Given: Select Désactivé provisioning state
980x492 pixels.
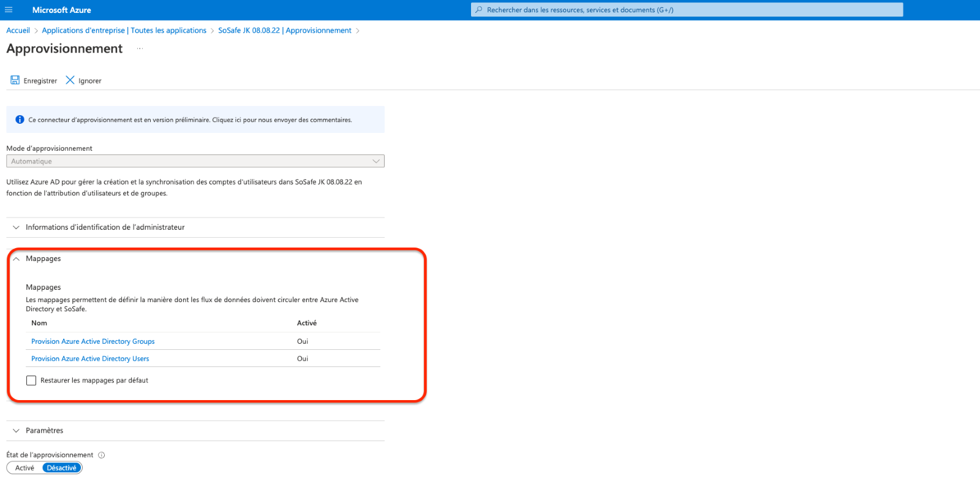Looking at the screenshot, I should coord(62,468).
